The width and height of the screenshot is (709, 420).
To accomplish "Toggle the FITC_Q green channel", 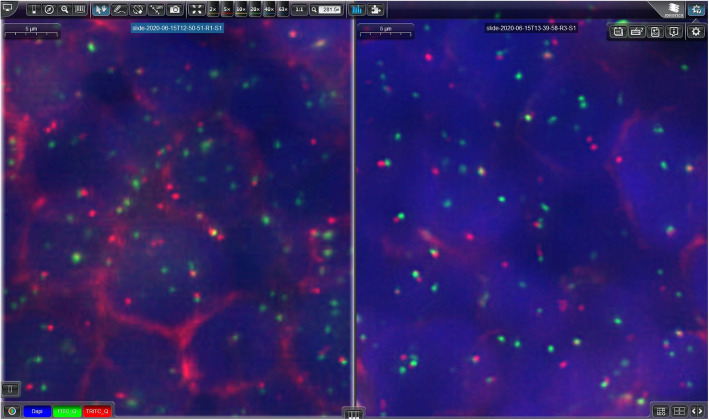I will [x=67, y=411].
